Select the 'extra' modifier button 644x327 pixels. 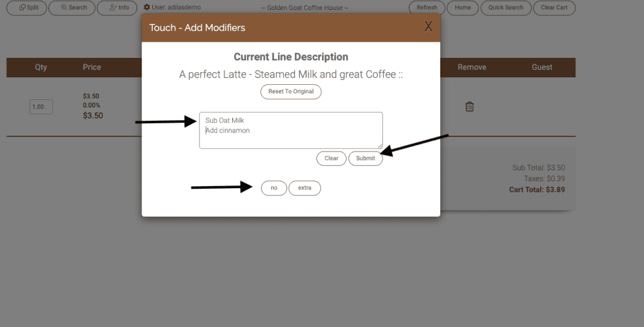[304, 188]
